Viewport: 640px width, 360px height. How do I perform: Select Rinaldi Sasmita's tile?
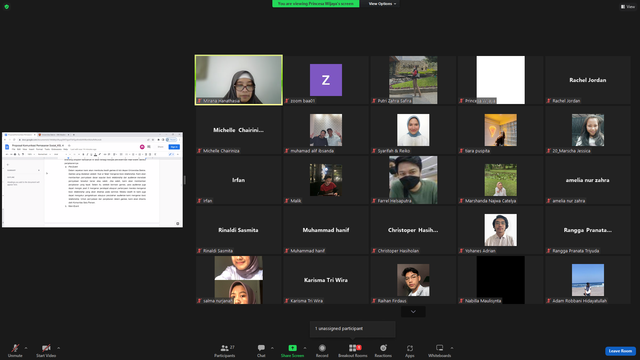pyautogui.click(x=239, y=230)
